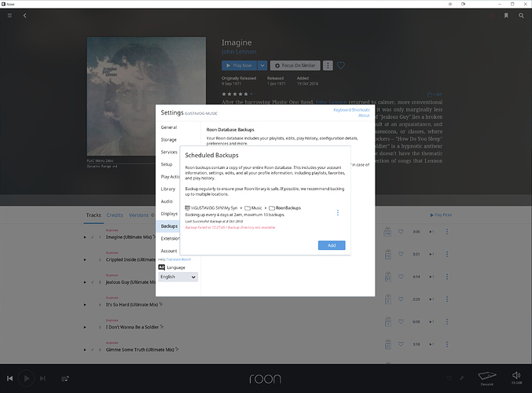Click the RoonBackups folder path
The height and width of the screenshot is (393, 532).
tap(284, 208)
